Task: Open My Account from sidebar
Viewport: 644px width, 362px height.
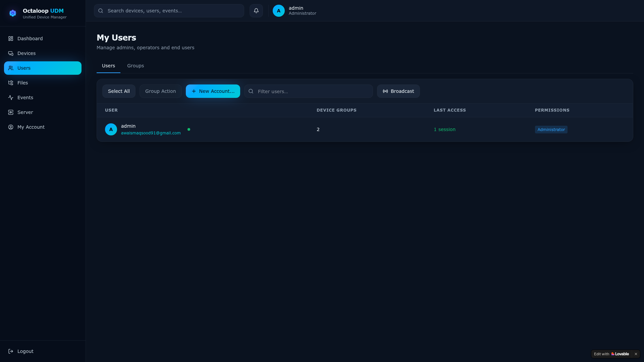Action: point(43,127)
